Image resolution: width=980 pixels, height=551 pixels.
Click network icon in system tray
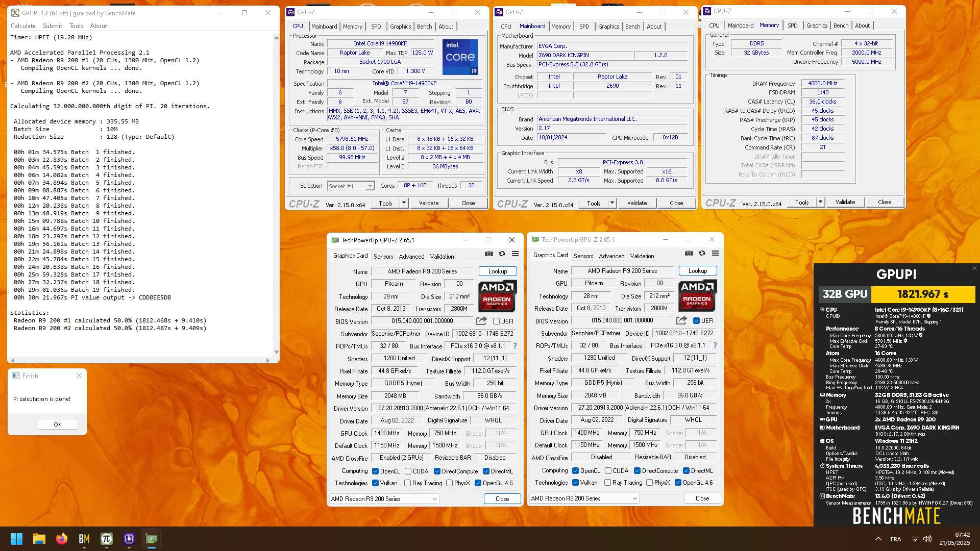click(x=915, y=539)
